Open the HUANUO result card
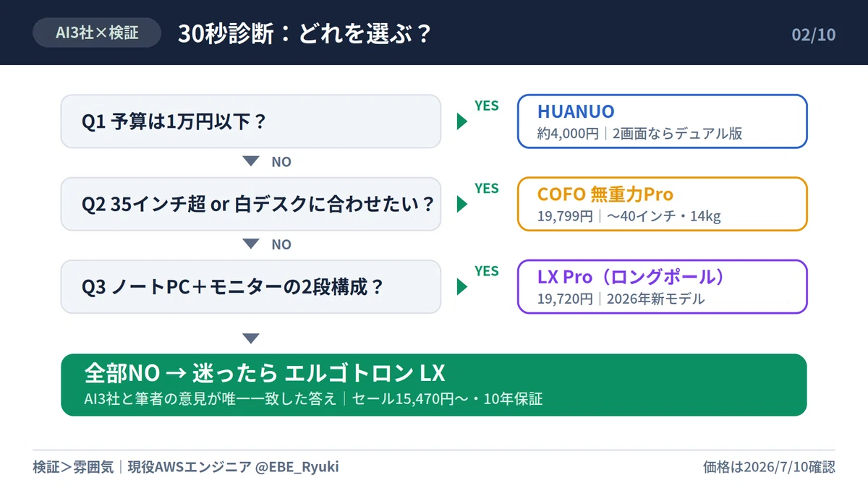 [663, 121]
